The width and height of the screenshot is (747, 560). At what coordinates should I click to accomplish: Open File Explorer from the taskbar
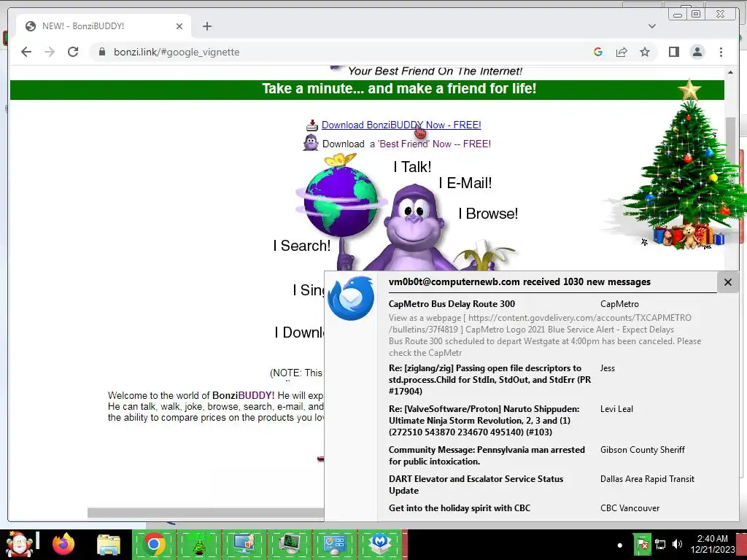pyautogui.click(x=109, y=544)
